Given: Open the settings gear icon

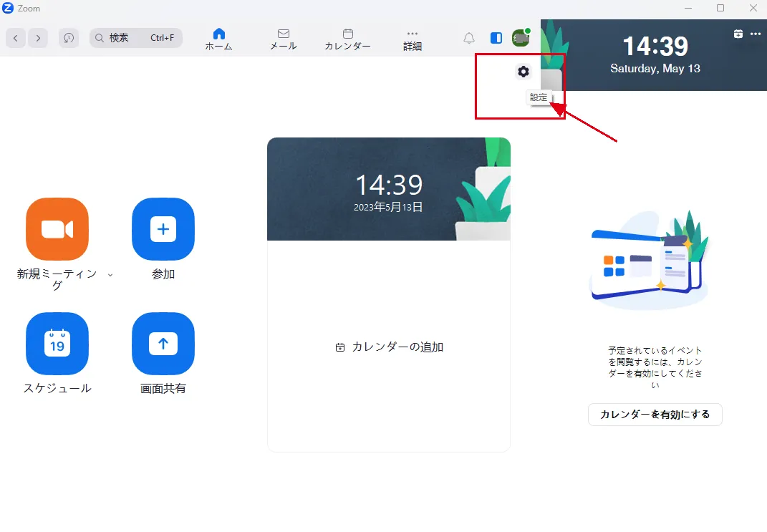Looking at the screenshot, I should [524, 72].
